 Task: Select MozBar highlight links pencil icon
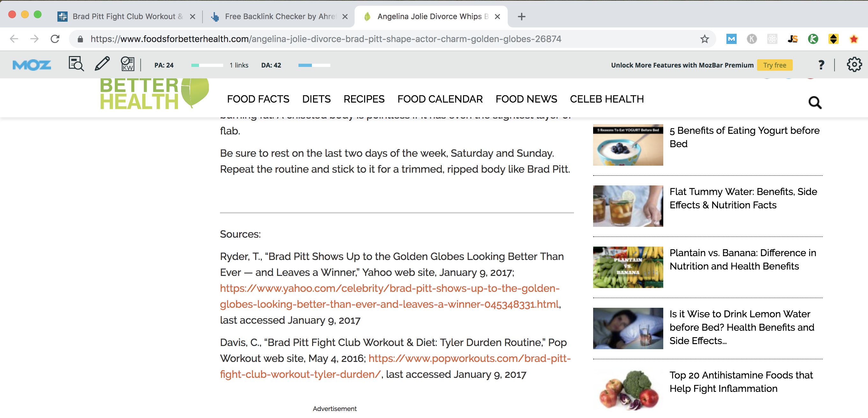tap(102, 64)
